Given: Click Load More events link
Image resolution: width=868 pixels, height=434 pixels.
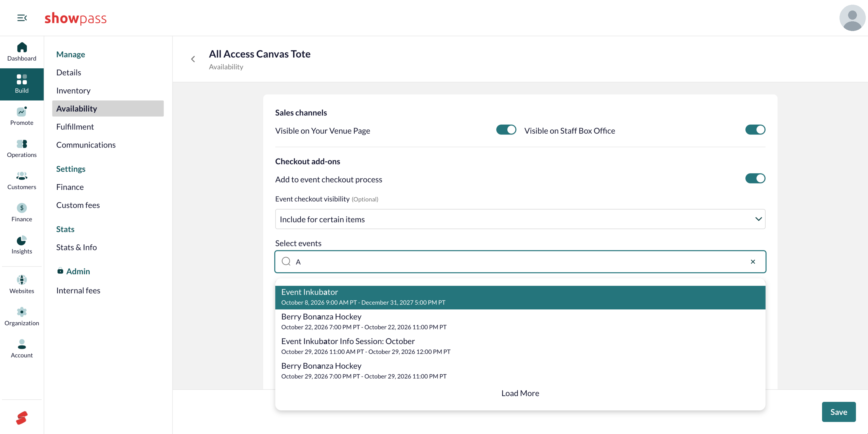Looking at the screenshot, I should (520, 393).
